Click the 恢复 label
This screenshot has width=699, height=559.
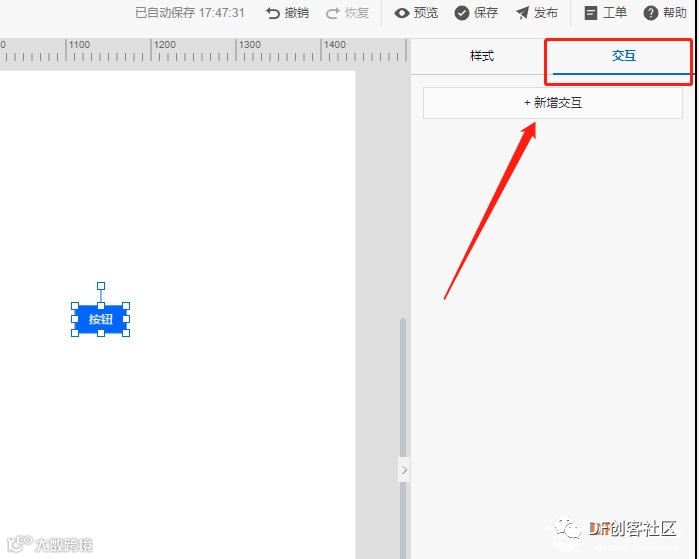click(357, 13)
